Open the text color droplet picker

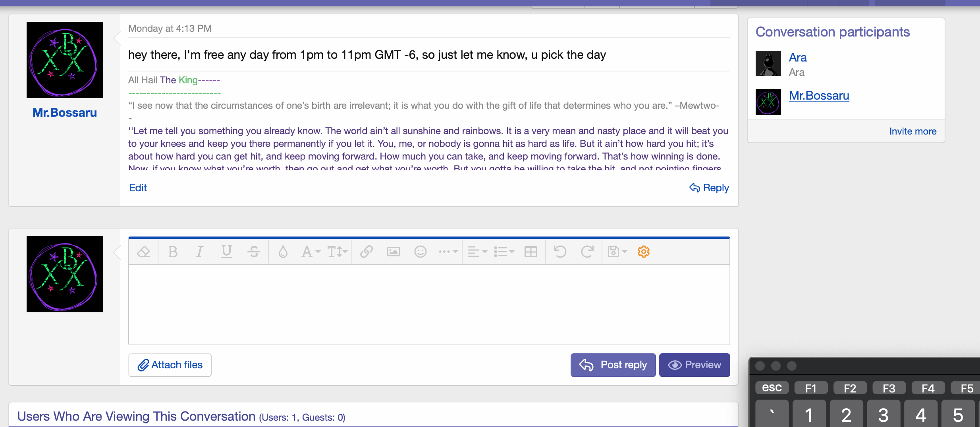click(x=283, y=252)
